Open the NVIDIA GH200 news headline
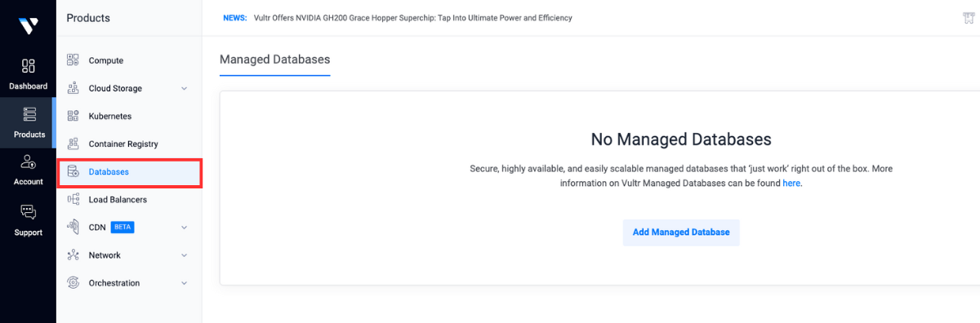 pyautogui.click(x=413, y=18)
